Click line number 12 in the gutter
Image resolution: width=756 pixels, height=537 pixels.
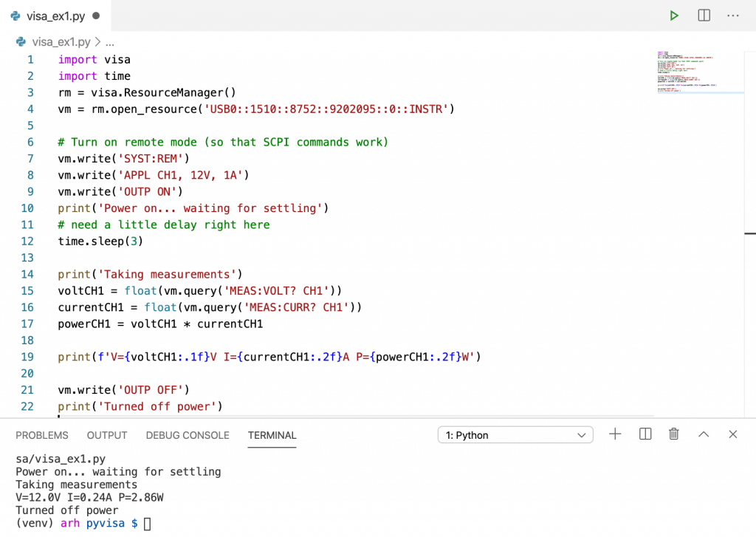point(27,242)
